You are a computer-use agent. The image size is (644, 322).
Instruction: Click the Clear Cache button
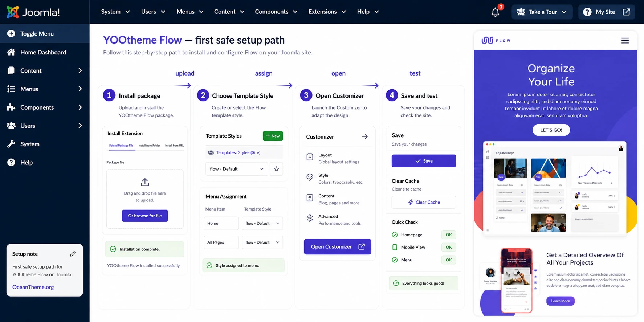coord(424,202)
